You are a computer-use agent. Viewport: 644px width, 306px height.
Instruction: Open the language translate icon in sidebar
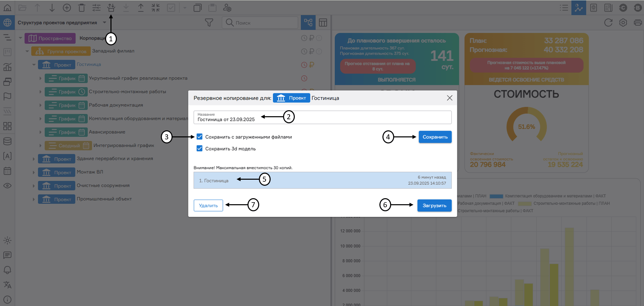[x=7, y=285]
